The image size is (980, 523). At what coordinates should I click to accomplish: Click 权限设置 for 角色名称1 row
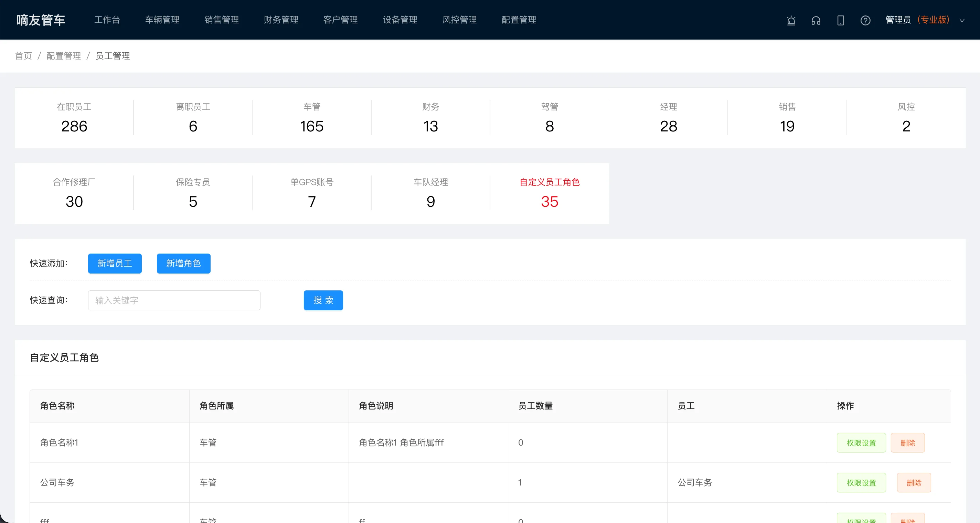tap(861, 443)
